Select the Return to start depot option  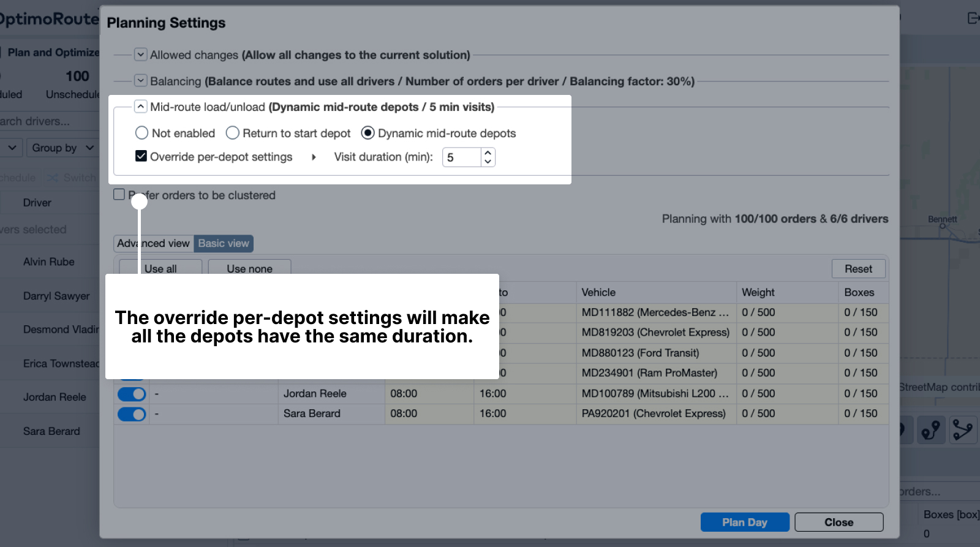[x=233, y=133]
